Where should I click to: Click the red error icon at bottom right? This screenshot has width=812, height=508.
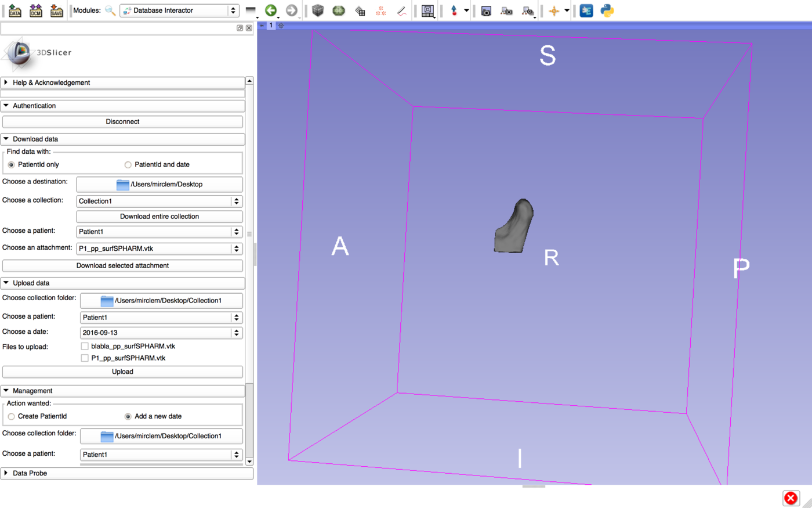tap(791, 498)
